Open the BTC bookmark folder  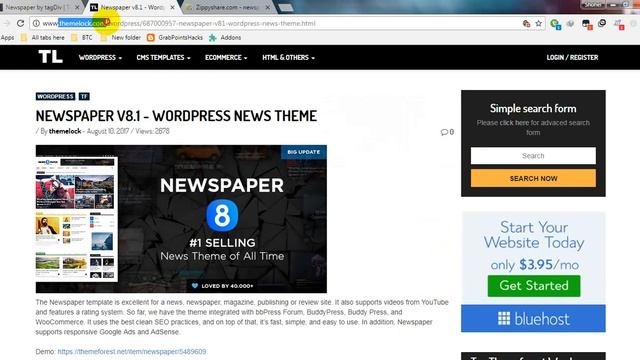pos(82,38)
